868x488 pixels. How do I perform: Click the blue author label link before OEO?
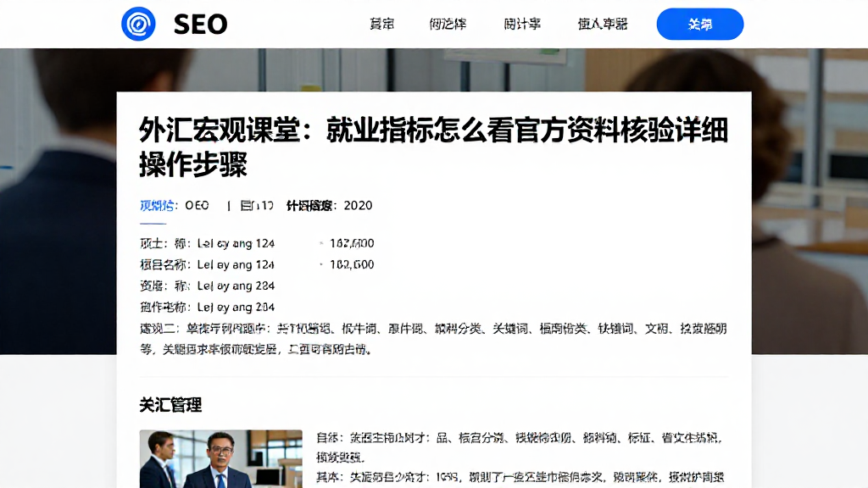point(157,206)
